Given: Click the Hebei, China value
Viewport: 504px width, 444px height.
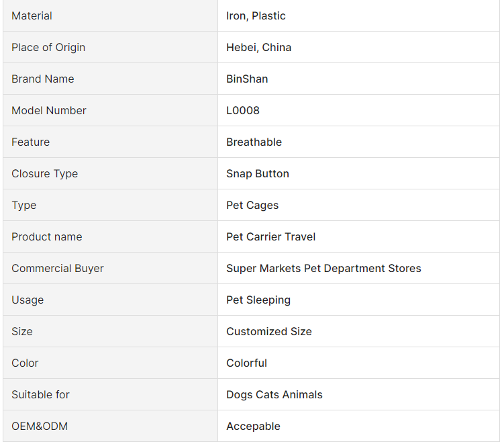Looking at the screenshot, I should point(258,47).
